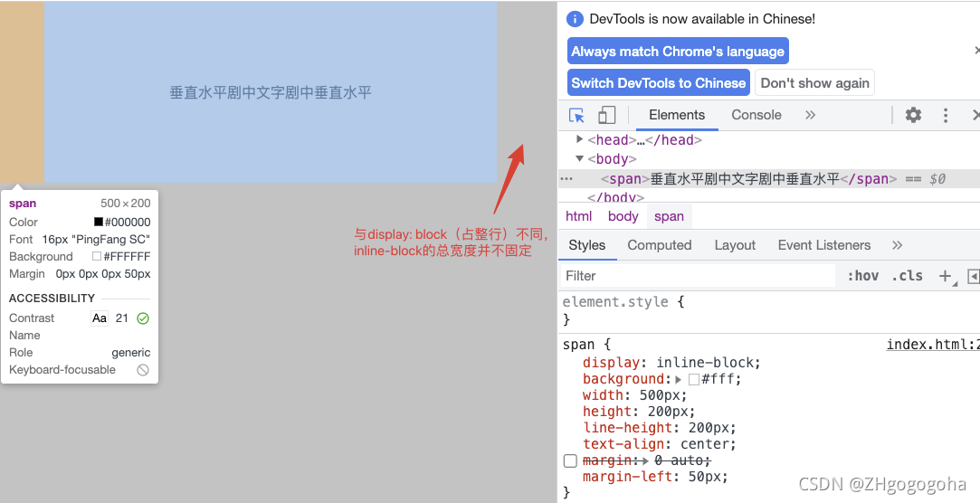Select span in the breadcrumb bar
The height and width of the screenshot is (503, 980).
pos(669,216)
